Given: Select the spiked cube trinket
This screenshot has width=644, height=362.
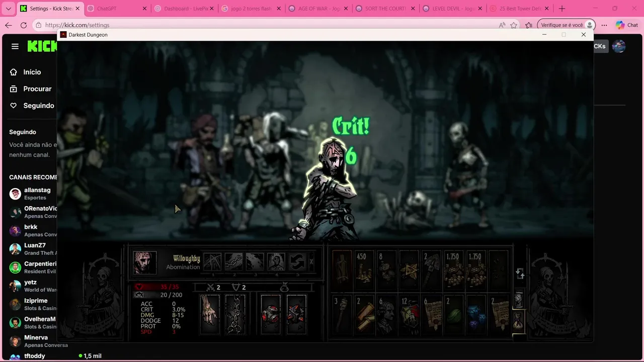Looking at the screenshot, I should pyautogui.click(x=296, y=314).
